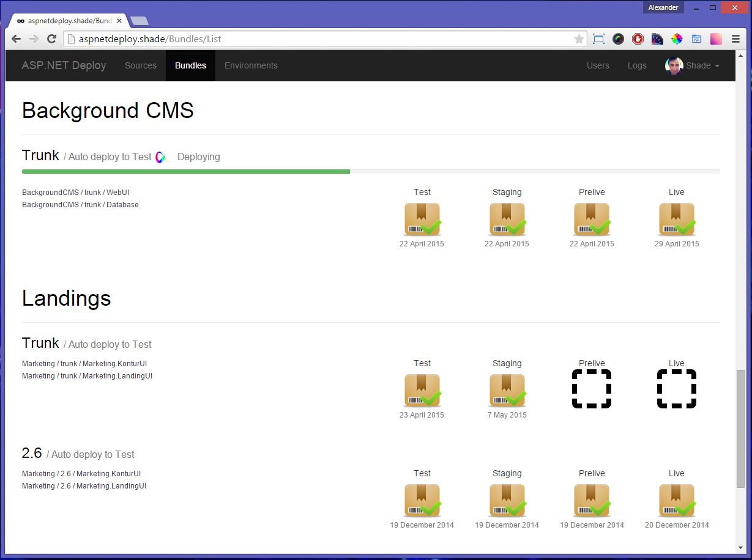Open a new browser tab
The image size is (752, 560).
click(139, 21)
